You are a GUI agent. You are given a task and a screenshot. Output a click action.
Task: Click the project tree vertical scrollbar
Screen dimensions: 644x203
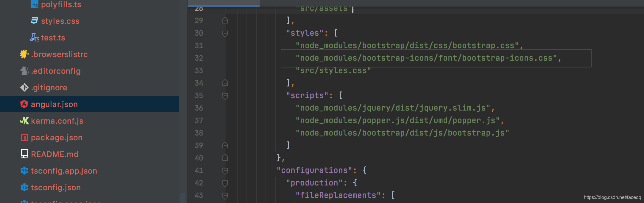tap(183, 198)
